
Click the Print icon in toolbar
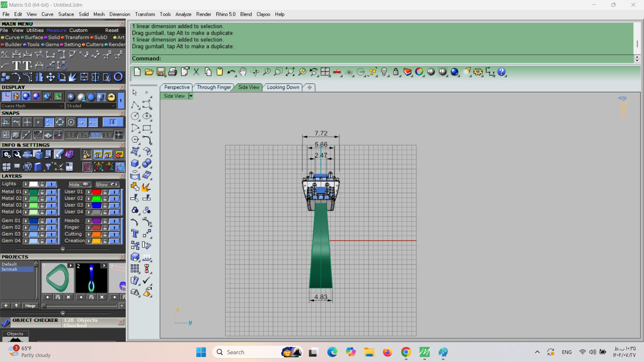point(172,72)
